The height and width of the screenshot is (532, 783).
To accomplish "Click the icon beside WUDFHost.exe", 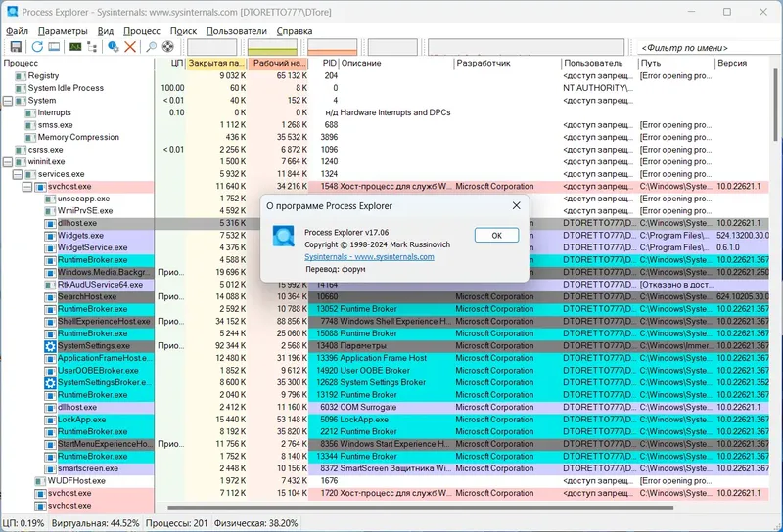I will point(40,481).
